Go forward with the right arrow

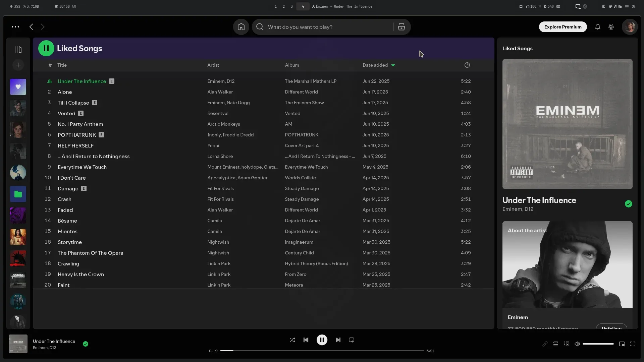coord(43,27)
